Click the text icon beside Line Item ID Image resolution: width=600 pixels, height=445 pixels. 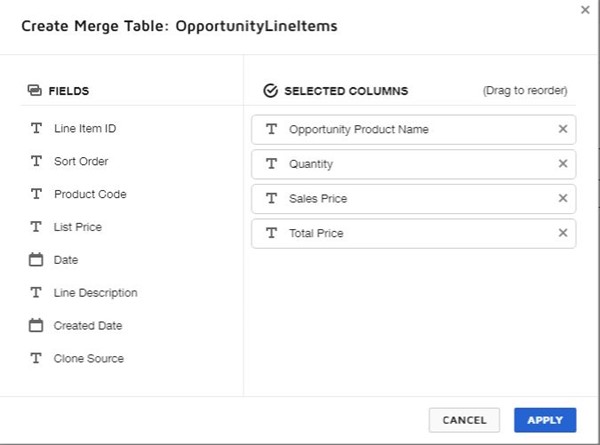[36, 128]
